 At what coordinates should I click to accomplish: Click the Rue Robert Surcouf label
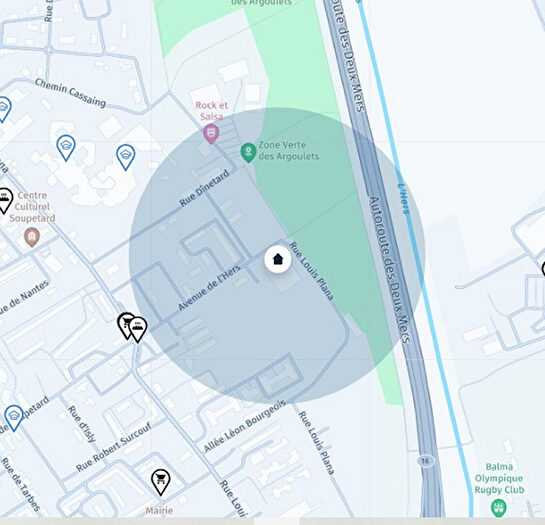[114, 447]
